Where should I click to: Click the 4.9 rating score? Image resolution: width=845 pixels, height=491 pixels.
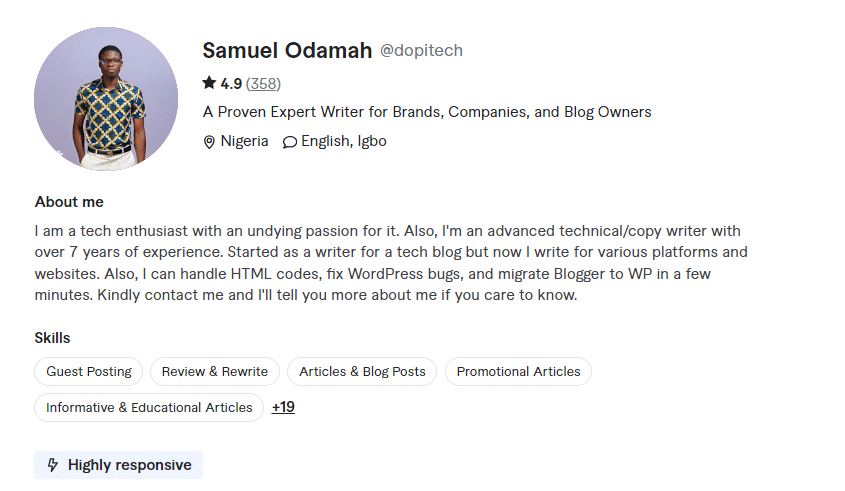(x=231, y=83)
